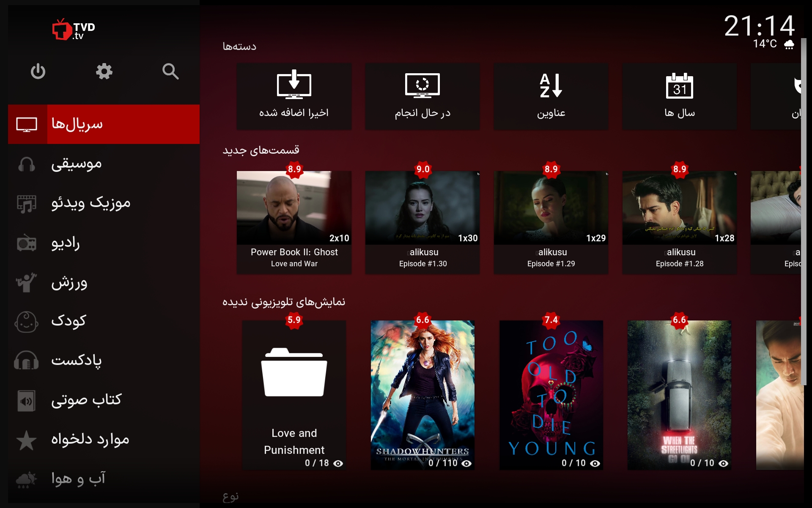This screenshot has height=508, width=812.
Task: Click the vertical scrollbar on right edge
Action: coord(804,212)
